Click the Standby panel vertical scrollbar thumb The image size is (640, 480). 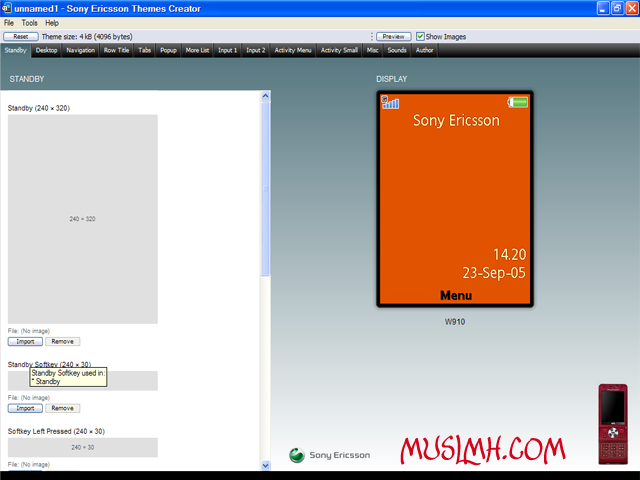click(x=265, y=189)
